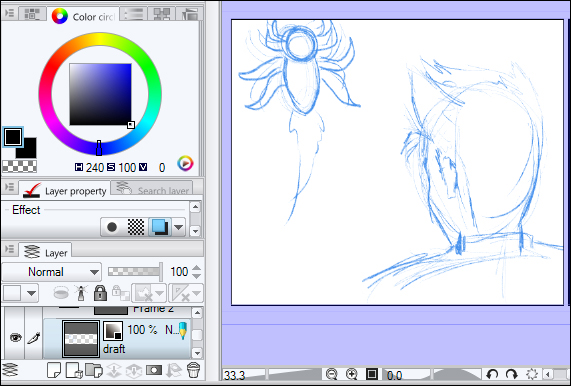
Task: Delete layer with the trash icon
Action: pyautogui.click(x=193, y=370)
